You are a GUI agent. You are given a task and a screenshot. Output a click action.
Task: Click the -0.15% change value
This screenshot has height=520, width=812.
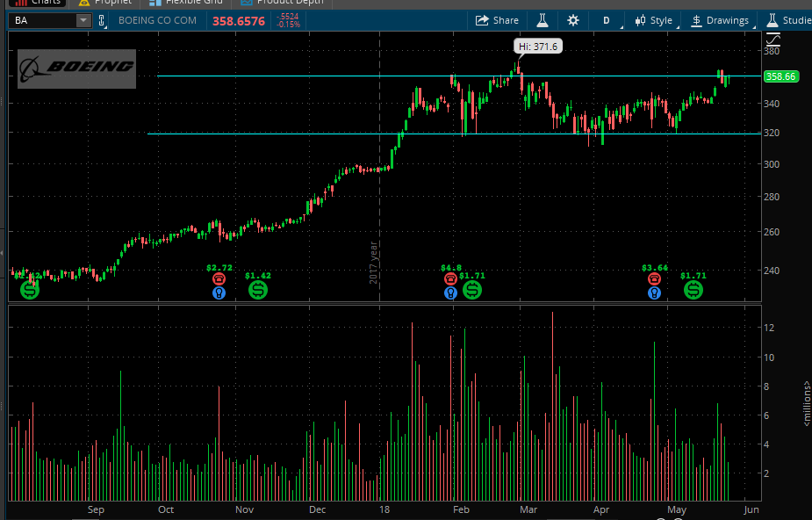tap(289, 25)
